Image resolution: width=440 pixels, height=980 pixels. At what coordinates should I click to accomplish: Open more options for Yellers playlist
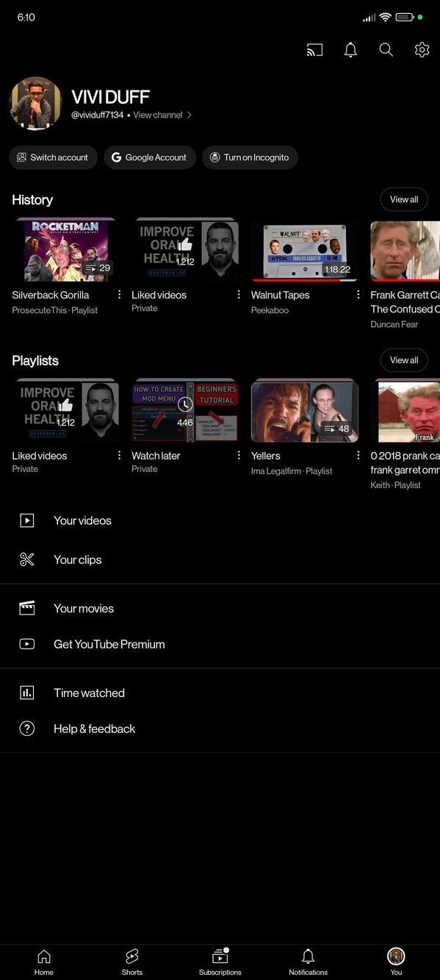click(x=358, y=456)
